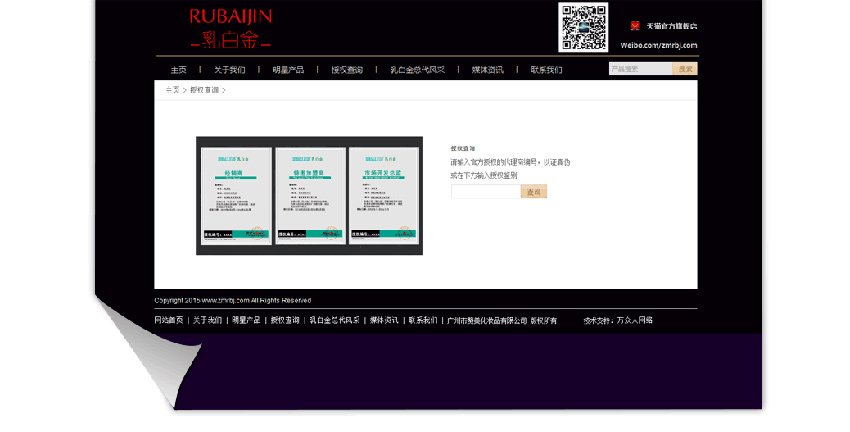Click the first authorization certificate thumbnail
The height and width of the screenshot is (432, 850).
coord(236,195)
